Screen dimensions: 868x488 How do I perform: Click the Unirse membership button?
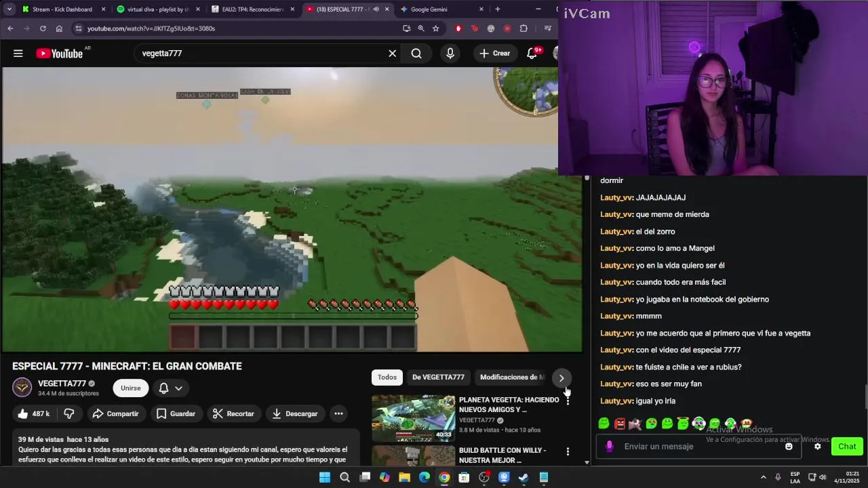point(131,388)
